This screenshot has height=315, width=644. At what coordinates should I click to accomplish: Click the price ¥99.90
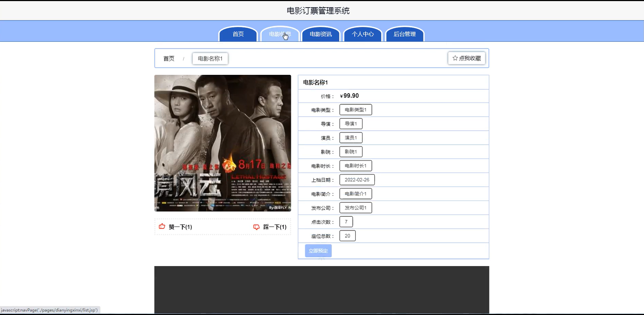[349, 96]
